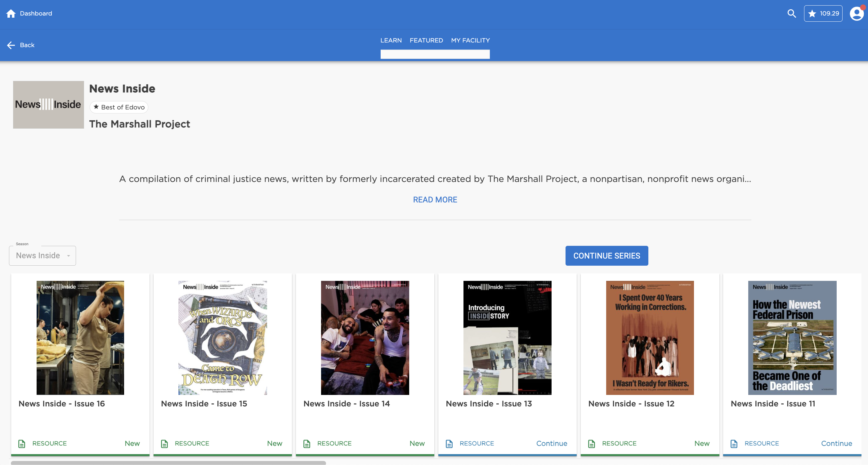Viewport: 868px width, 465px height.
Task: Click the News Inside series title heading
Action: click(122, 89)
